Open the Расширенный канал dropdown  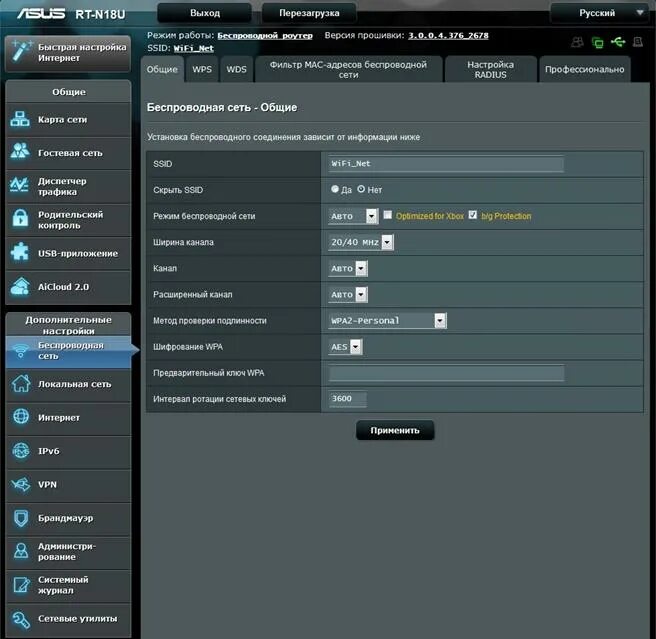(x=348, y=295)
